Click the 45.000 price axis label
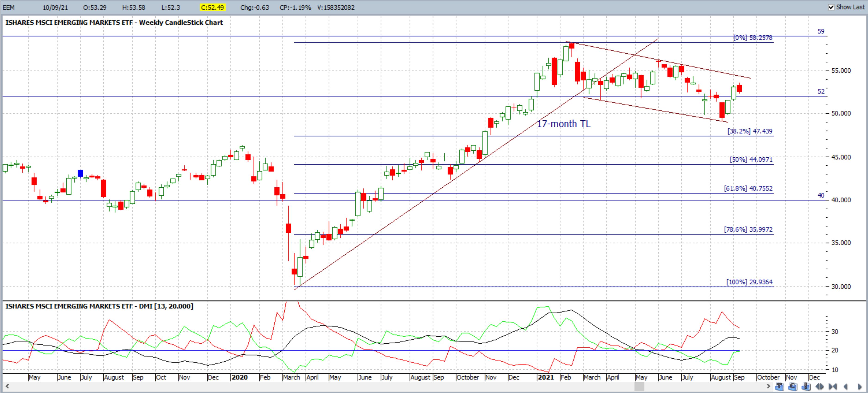 pos(841,157)
